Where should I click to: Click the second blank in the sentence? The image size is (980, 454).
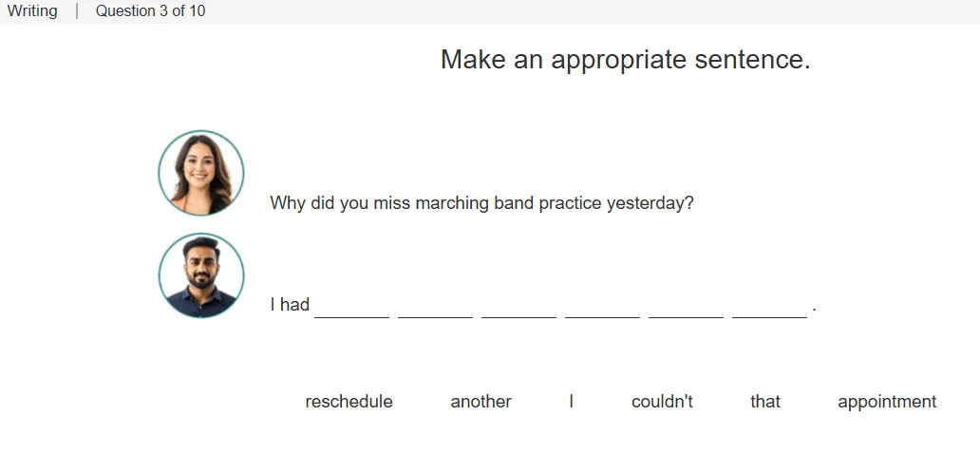[436, 308]
